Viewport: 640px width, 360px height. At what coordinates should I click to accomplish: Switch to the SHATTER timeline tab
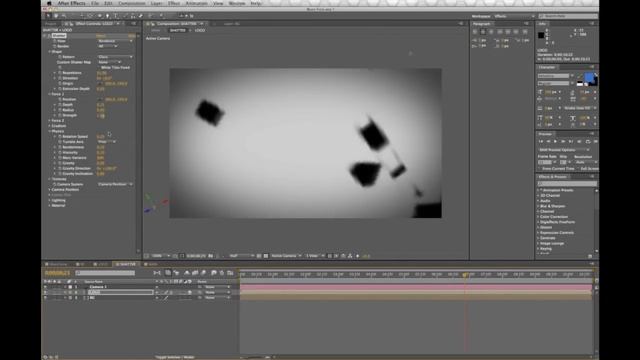coord(126,264)
